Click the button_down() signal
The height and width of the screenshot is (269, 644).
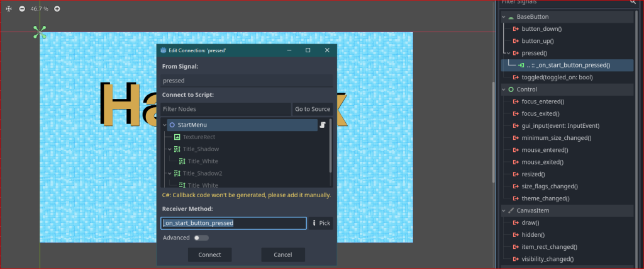coord(541,29)
